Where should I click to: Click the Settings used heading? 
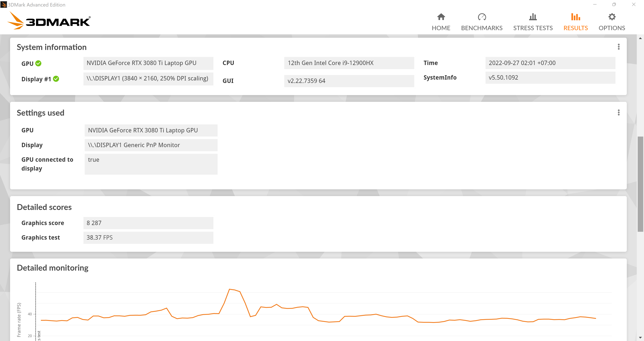coord(40,113)
